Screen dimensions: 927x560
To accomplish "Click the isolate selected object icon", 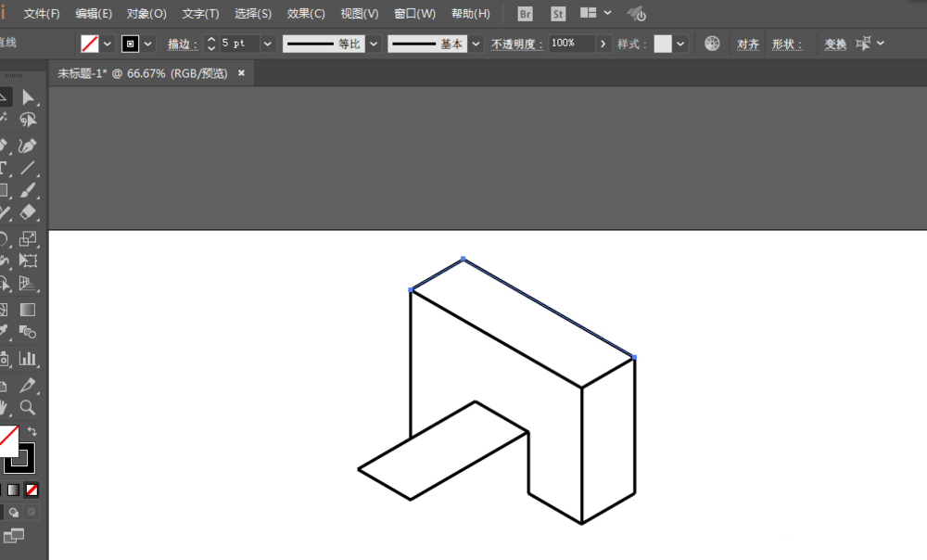I will [x=863, y=44].
